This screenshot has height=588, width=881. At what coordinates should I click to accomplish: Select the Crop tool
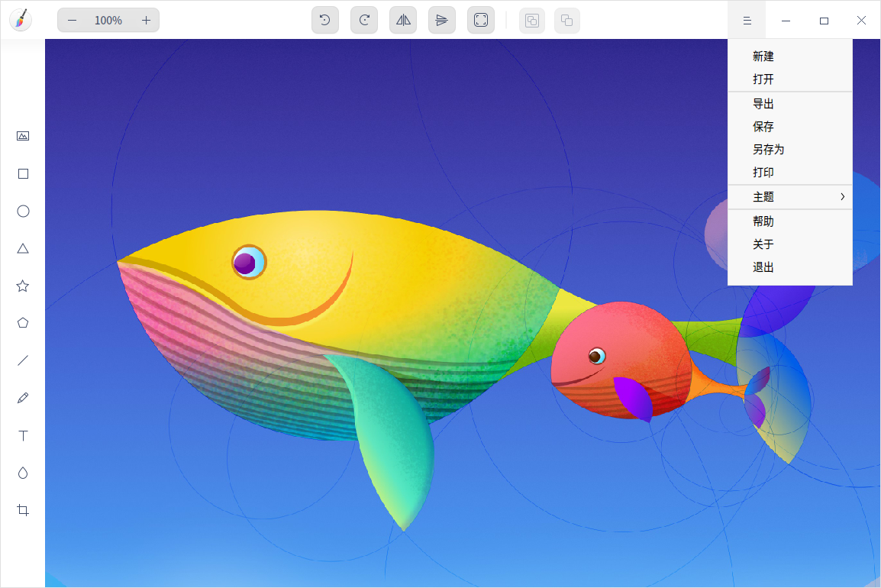pos(23,510)
